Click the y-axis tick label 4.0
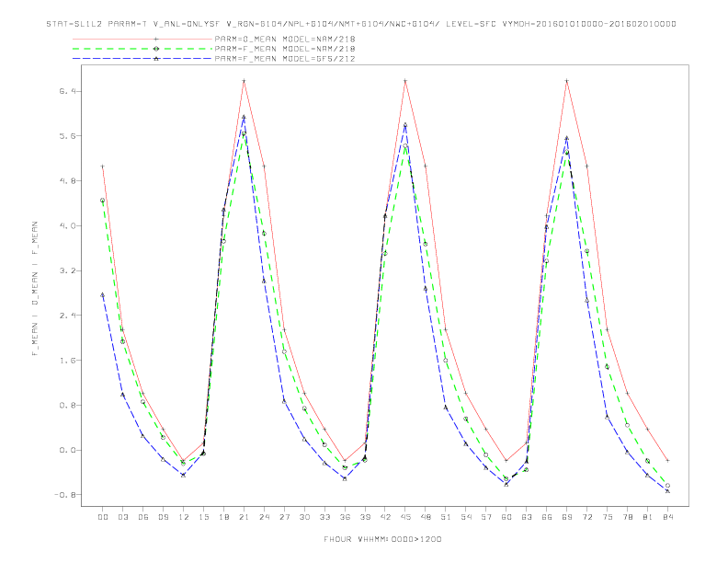 (x=67, y=225)
